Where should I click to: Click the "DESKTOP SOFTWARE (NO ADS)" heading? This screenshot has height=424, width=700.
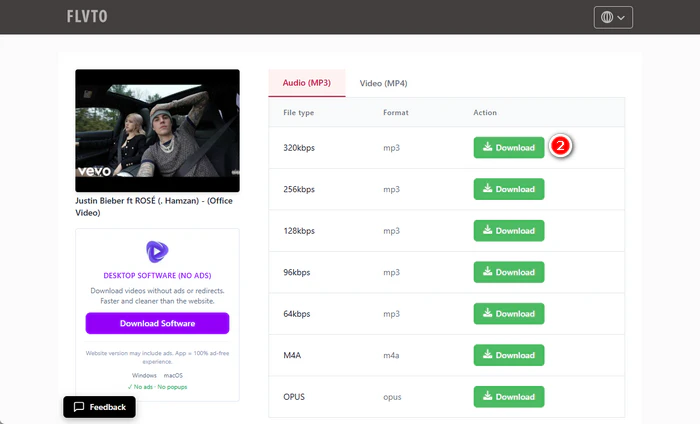158,275
